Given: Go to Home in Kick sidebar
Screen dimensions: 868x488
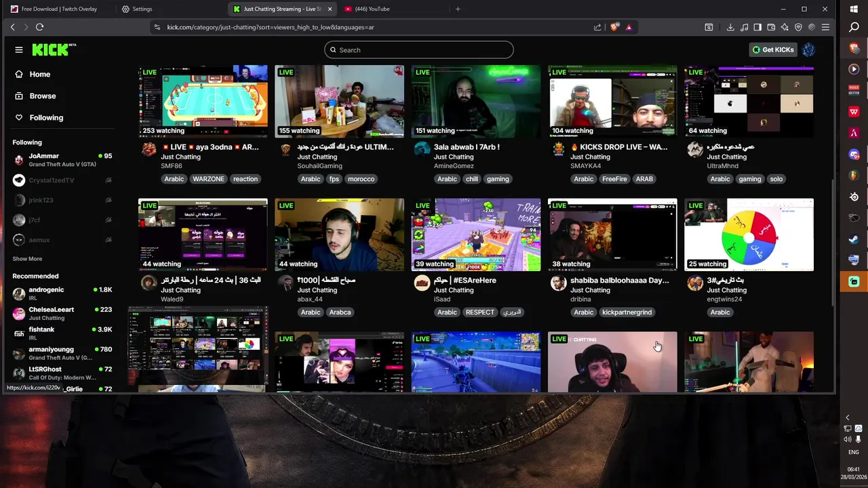Looking at the screenshot, I should tap(33, 74).
